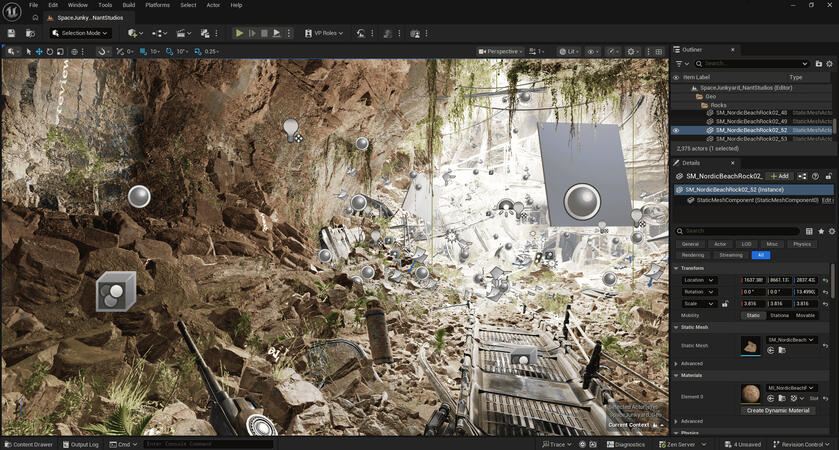Create new folder in the Outliner

point(819,64)
